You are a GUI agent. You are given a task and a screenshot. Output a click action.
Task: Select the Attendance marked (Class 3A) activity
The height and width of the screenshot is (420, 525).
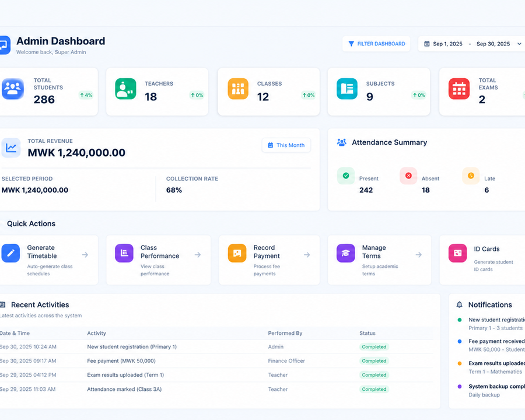(124, 389)
